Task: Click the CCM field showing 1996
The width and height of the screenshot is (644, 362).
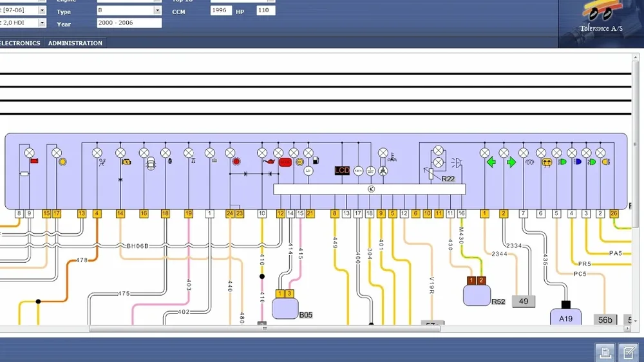Action: point(221,10)
